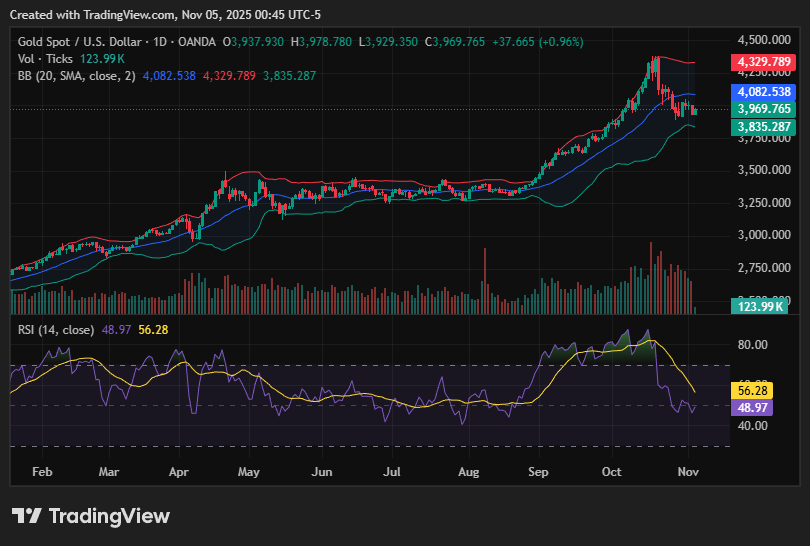Image resolution: width=810 pixels, height=546 pixels.
Task: Click the TradingView logo icon
Action: point(26,516)
